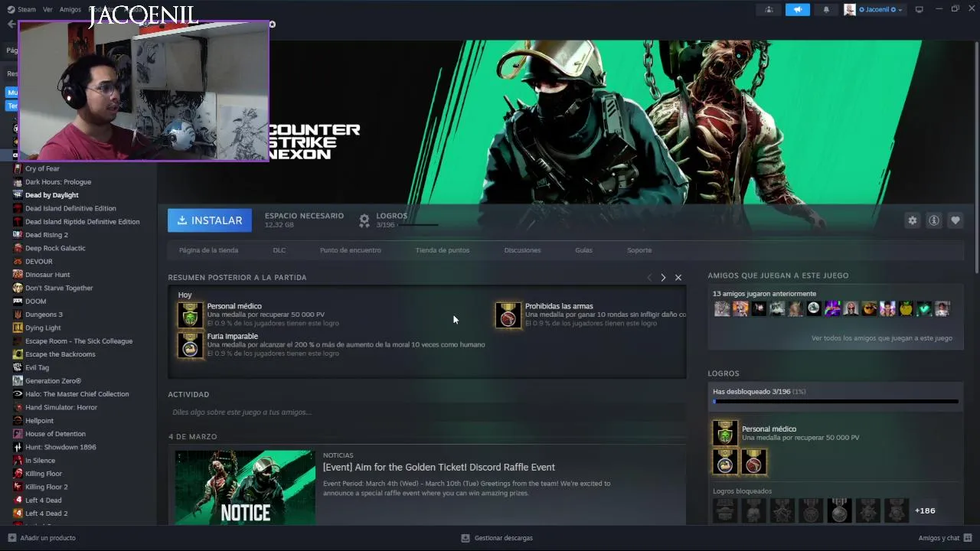The image size is (980, 551).
Task: Open the Página de la tienda tab
Action: click(x=208, y=250)
